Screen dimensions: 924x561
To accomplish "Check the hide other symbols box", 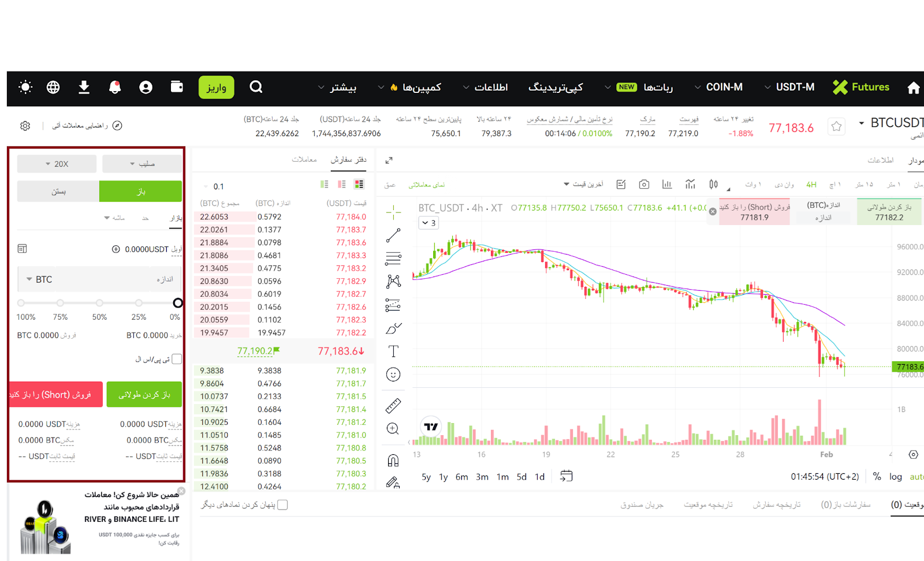I will pyautogui.click(x=282, y=505).
